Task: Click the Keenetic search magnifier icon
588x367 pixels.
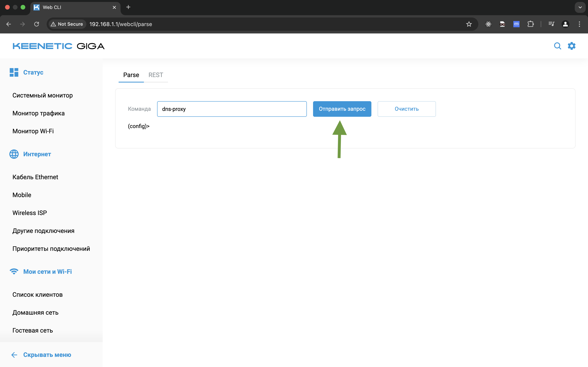Action: (557, 46)
